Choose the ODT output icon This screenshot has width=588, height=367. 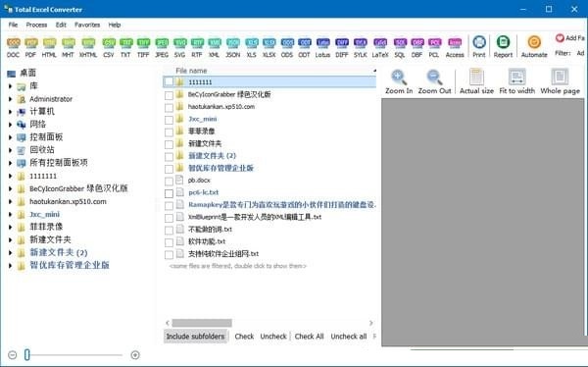[304, 47]
